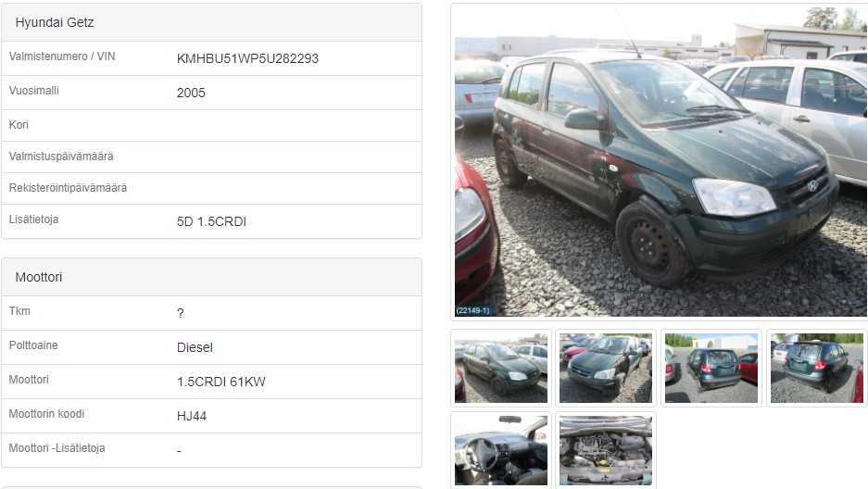Open the main green Hyundai Getz photo
Viewport: 868px width, 489px height.
point(660,161)
